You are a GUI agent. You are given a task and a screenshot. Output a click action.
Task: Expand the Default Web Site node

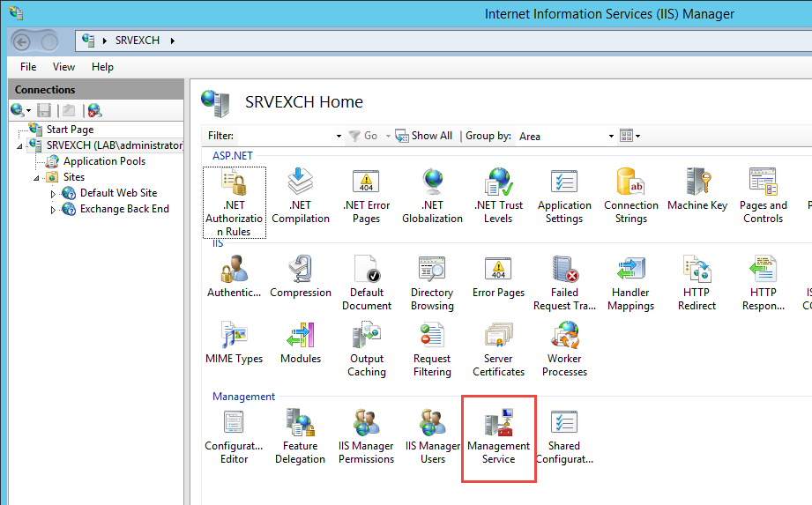[x=53, y=194]
